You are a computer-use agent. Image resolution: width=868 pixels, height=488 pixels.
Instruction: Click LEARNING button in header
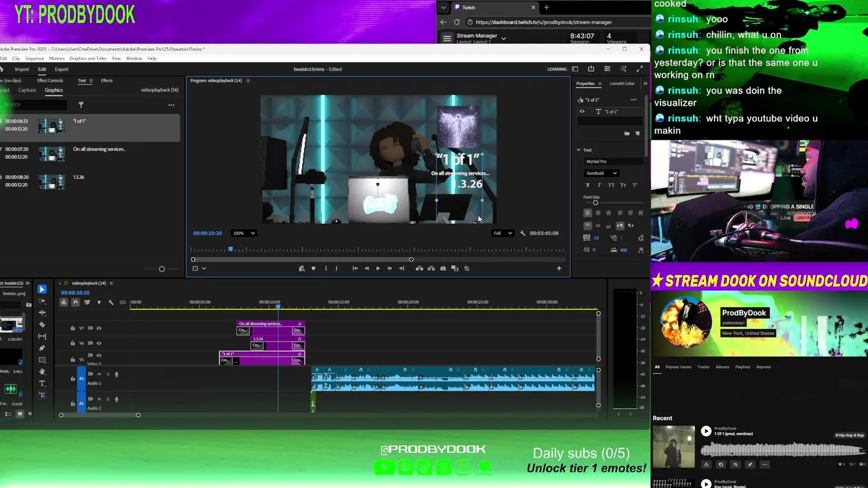point(557,69)
